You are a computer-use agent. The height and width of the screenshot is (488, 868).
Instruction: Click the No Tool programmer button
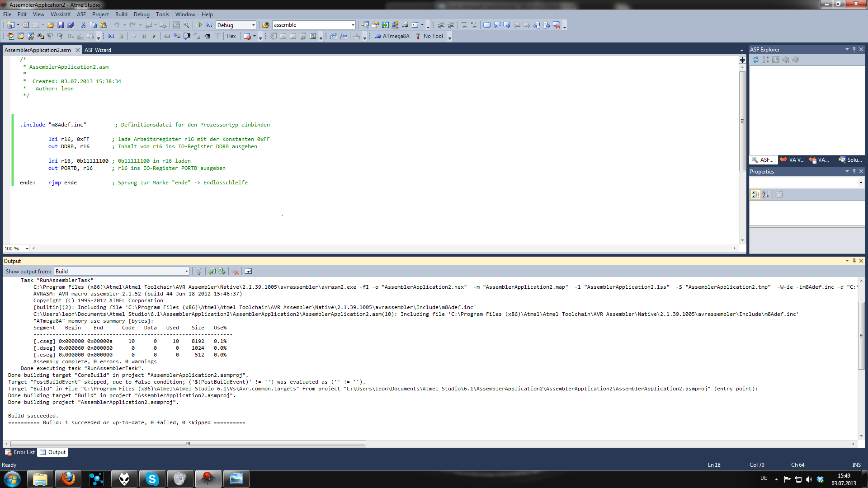(429, 36)
